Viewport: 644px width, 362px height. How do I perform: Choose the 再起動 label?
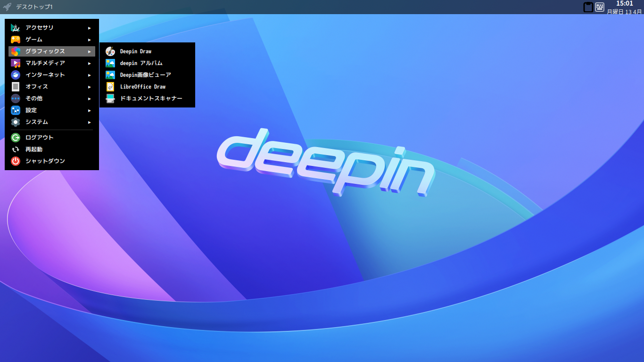(34, 149)
